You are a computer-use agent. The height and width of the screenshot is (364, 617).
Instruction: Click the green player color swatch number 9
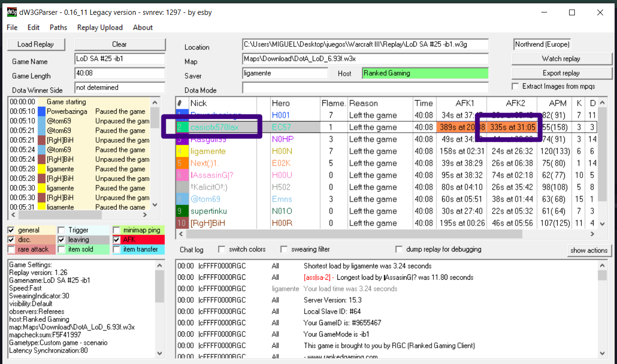[x=182, y=211]
